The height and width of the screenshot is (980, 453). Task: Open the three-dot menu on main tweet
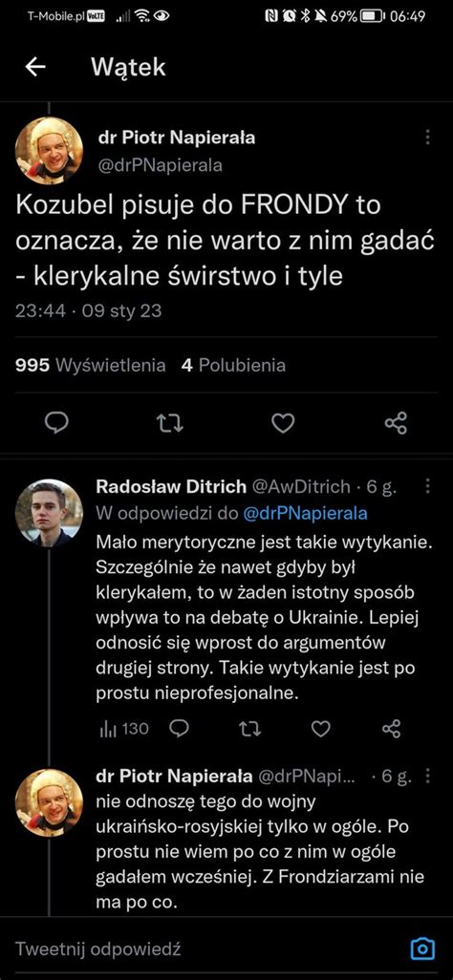pos(428,138)
